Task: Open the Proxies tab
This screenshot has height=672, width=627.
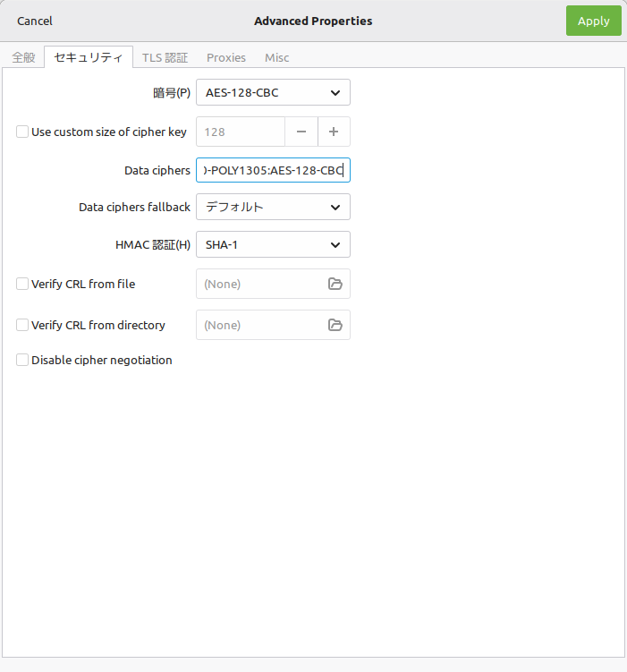Action: [x=226, y=57]
